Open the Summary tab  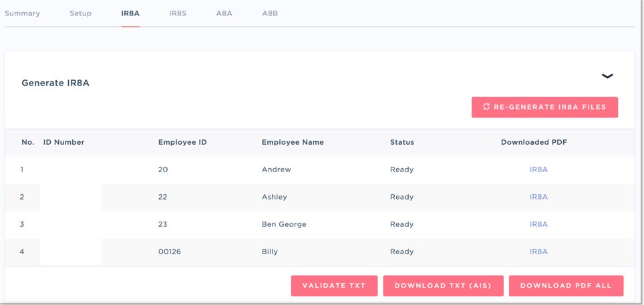click(22, 13)
